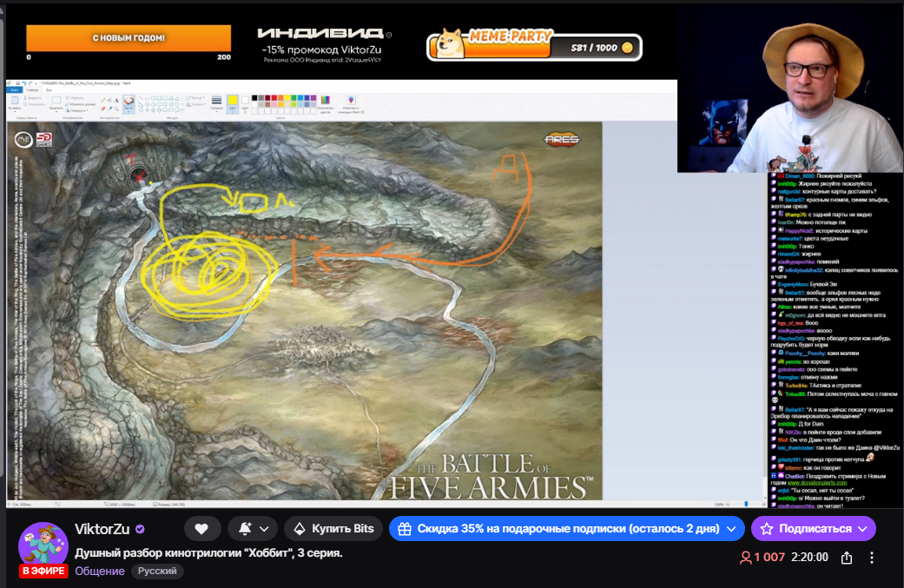Viewport: 904px width, 588px height.
Task: Select the Fill bucket tool in Paint
Action: tap(109, 100)
